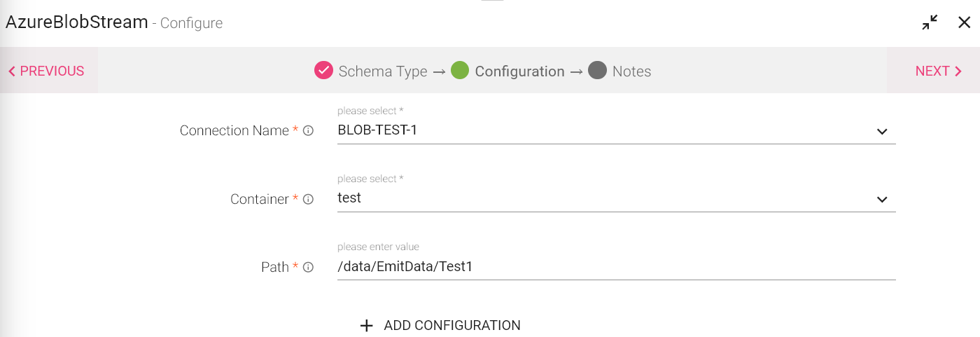Jump to the Notes step
This screenshot has width=980, height=337.
pyautogui.click(x=631, y=71)
